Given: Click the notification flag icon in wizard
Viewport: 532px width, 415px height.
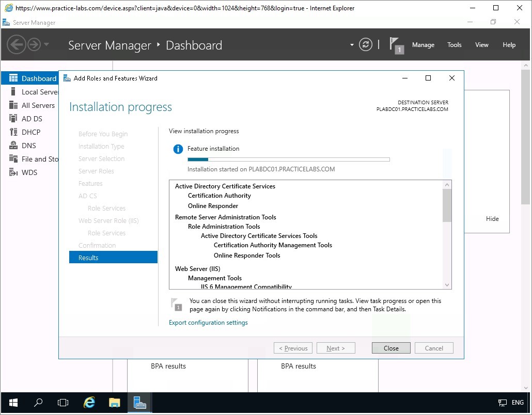Looking at the screenshot, I should [x=177, y=304].
